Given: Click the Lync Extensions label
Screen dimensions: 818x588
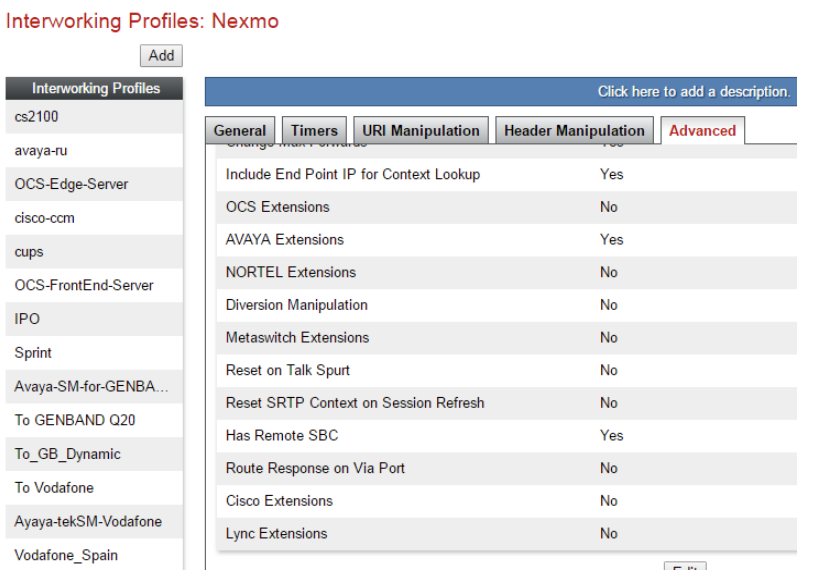Looking at the screenshot, I should (x=276, y=534).
